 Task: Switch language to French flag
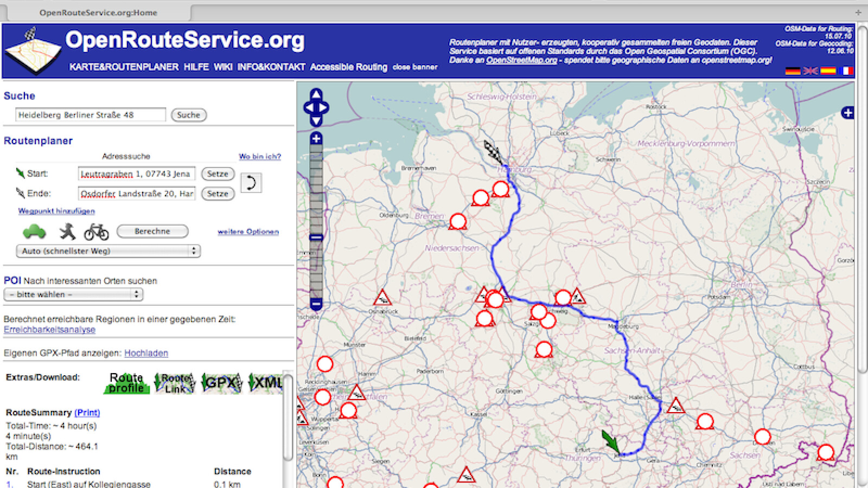pyautogui.click(x=846, y=71)
